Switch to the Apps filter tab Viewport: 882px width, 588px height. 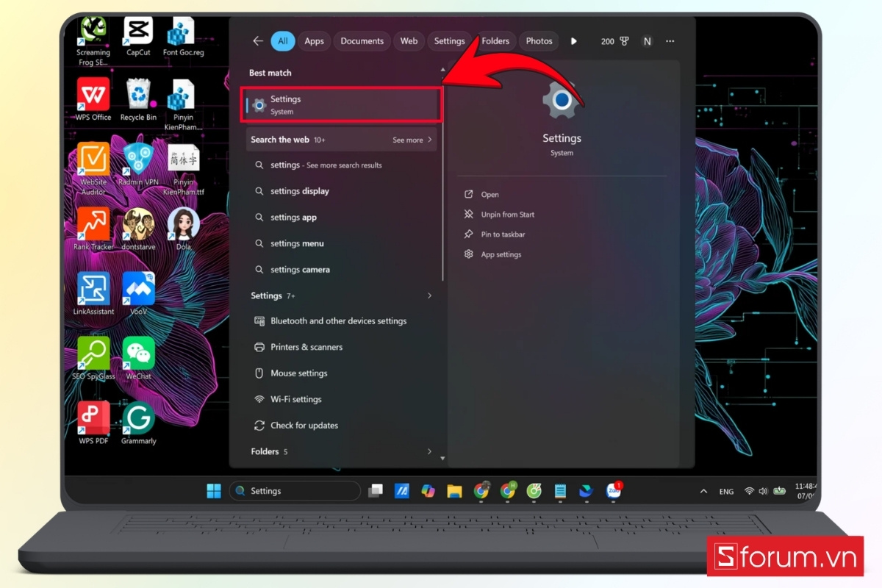click(314, 41)
